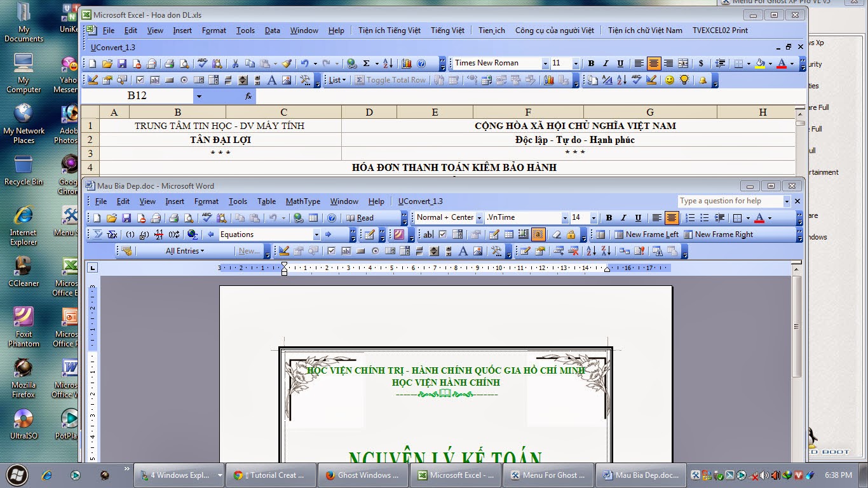Click Word Font Color red A
868x488 pixels.
pyautogui.click(x=759, y=218)
